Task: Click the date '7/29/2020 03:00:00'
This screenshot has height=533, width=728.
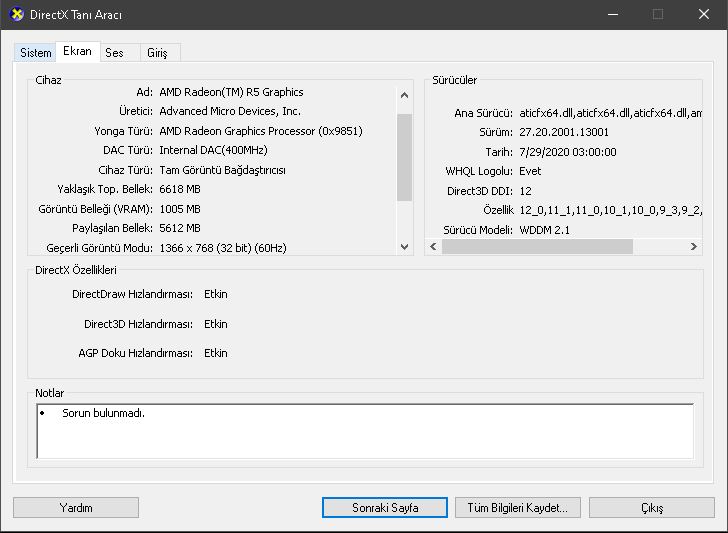Action: (568, 152)
